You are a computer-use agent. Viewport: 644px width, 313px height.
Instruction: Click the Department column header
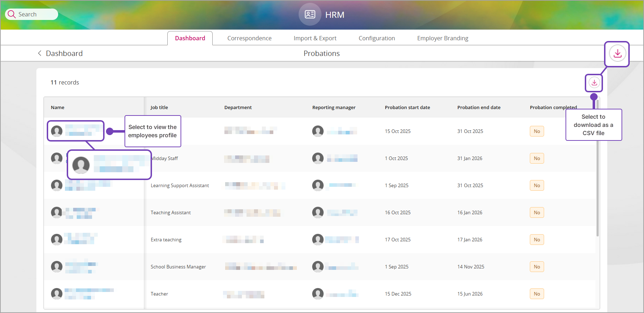pos(238,107)
